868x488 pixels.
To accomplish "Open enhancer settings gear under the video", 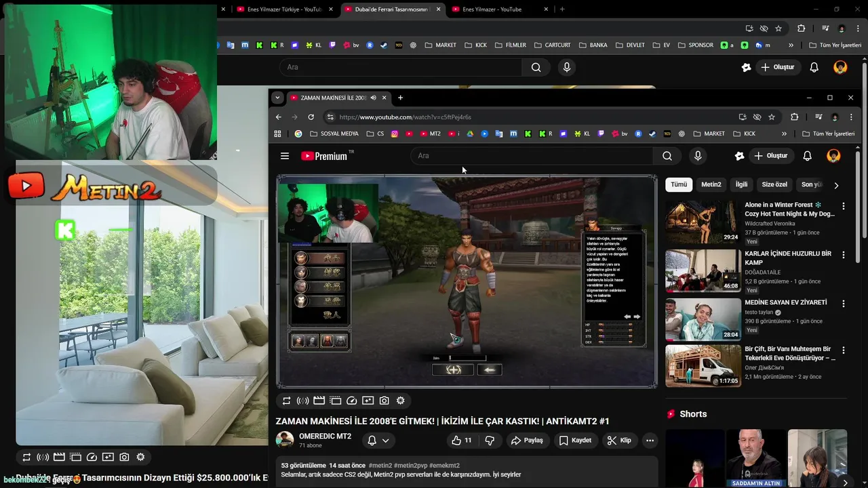I will point(401,401).
